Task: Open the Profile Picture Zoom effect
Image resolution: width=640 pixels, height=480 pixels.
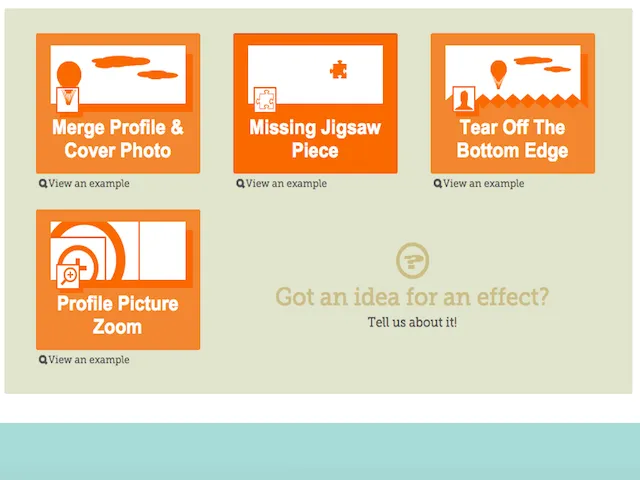Action: tap(118, 315)
